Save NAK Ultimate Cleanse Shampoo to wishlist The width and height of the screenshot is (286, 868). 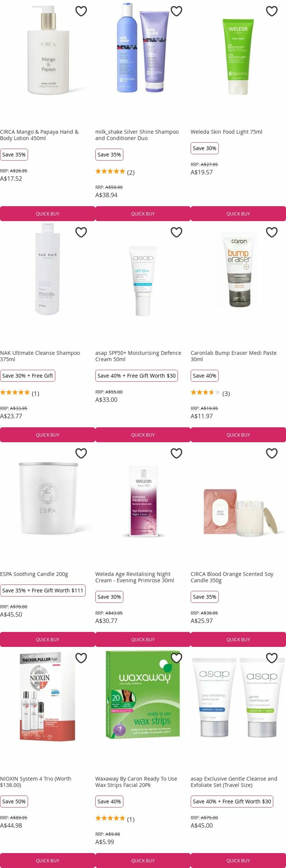point(81,232)
